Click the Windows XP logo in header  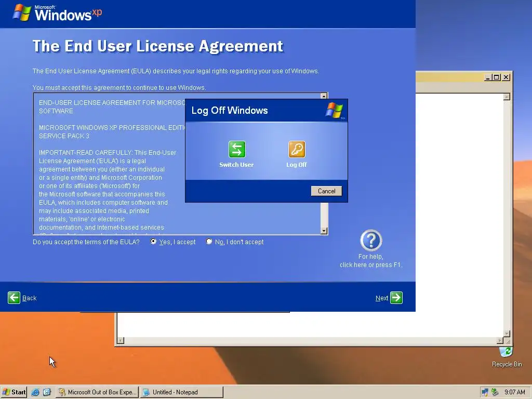[x=57, y=13]
